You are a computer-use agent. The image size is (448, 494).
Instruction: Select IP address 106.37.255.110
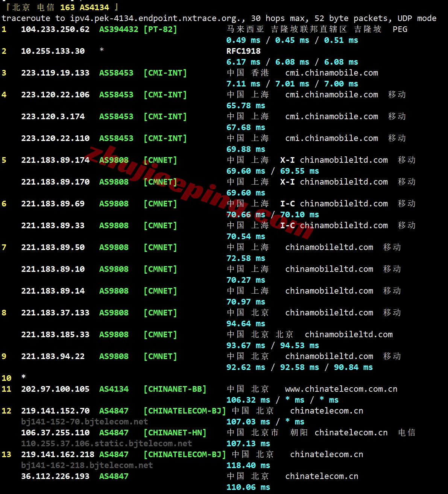[55, 433]
